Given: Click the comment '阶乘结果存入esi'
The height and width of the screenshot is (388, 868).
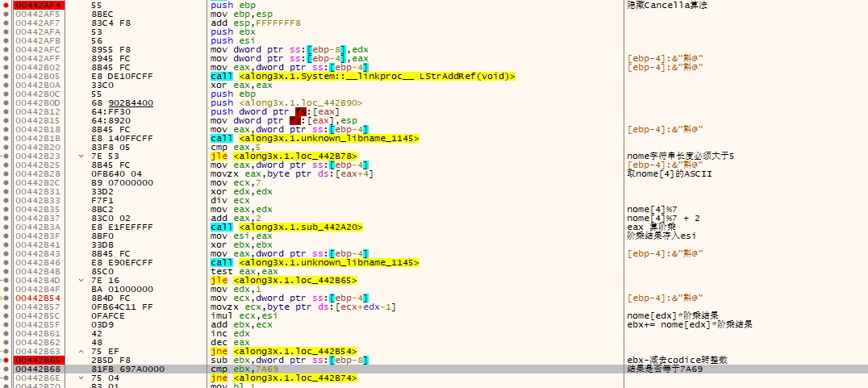Looking at the screenshot, I should 661,236.
